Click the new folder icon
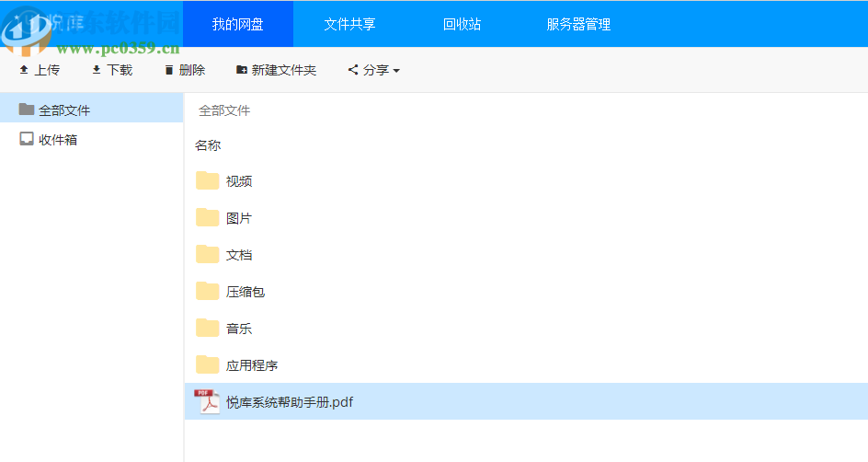This screenshot has width=868, height=462. pos(241,70)
